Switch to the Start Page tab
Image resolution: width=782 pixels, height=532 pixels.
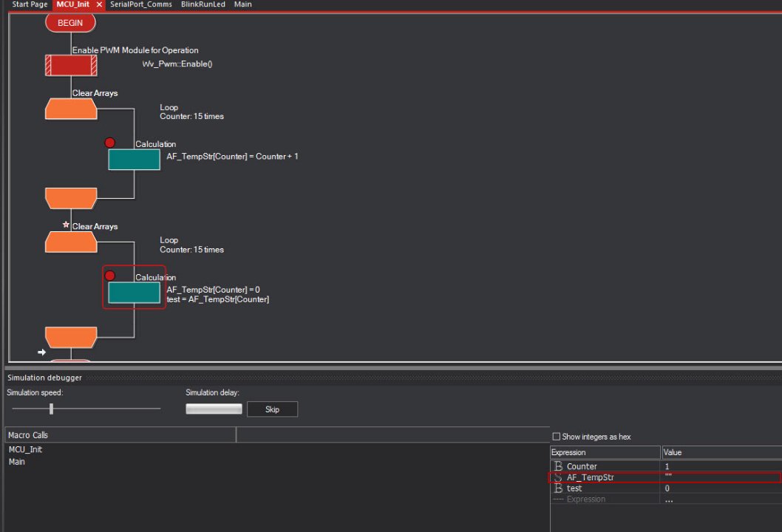(x=30, y=4)
